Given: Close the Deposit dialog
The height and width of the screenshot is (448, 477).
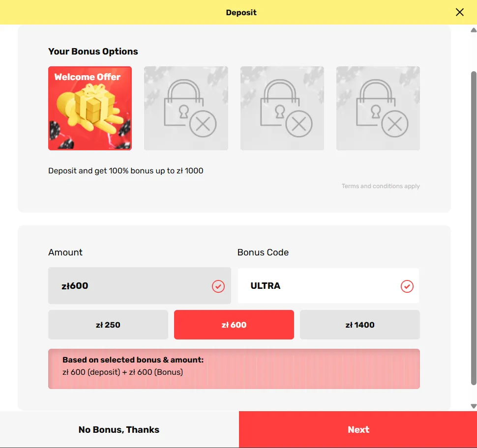Looking at the screenshot, I should pos(460,12).
